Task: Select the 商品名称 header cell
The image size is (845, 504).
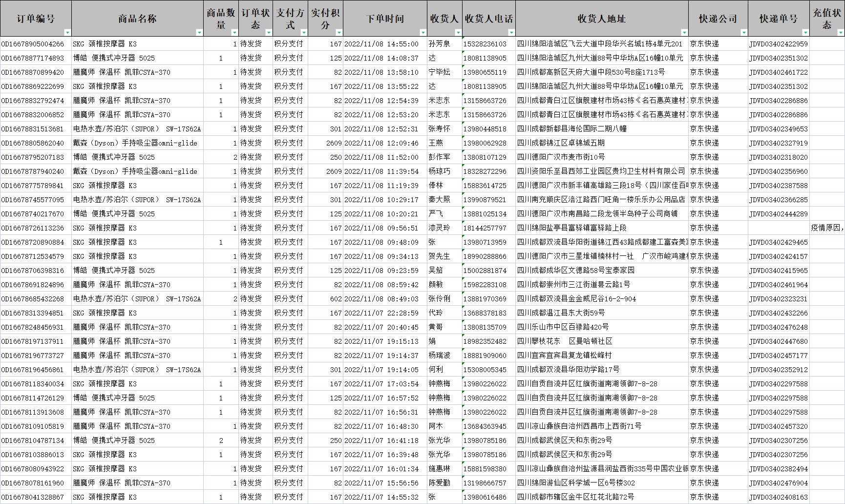Action: click(x=137, y=19)
